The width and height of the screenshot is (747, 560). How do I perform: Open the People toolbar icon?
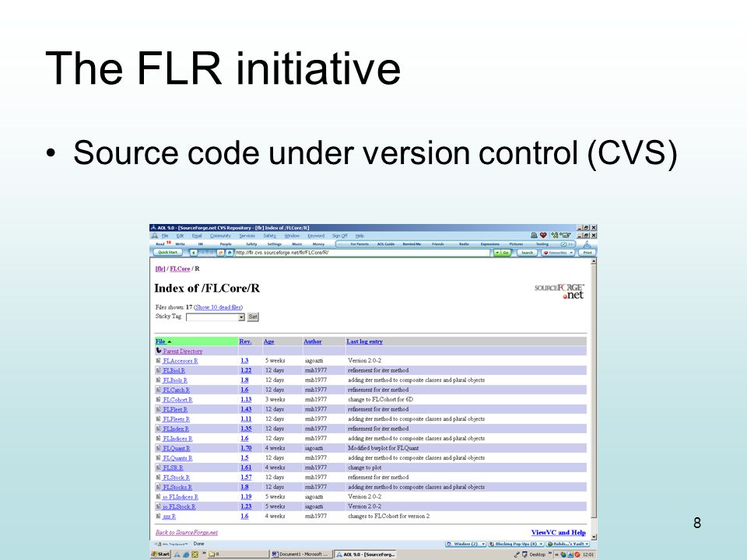point(226,243)
